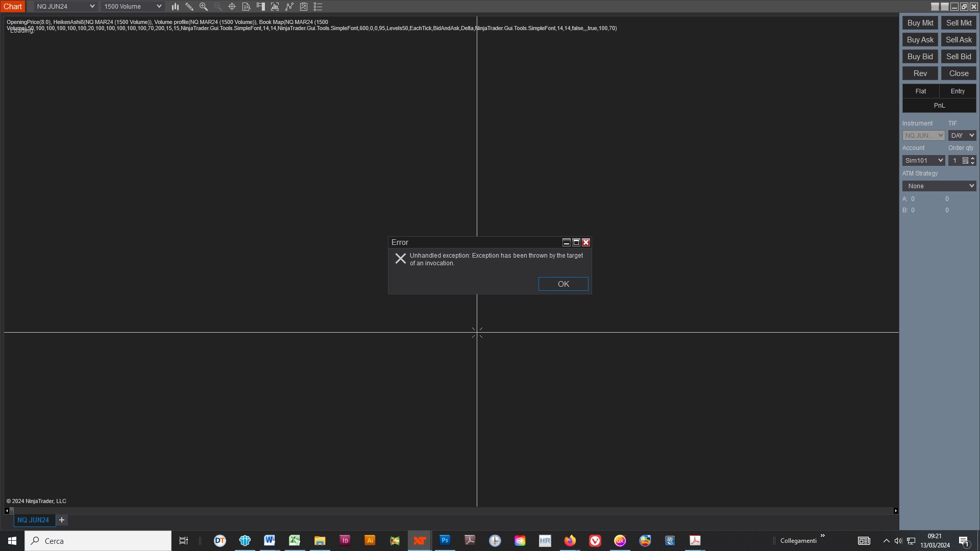Click the zoom in magnifier icon

coord(204,7)
